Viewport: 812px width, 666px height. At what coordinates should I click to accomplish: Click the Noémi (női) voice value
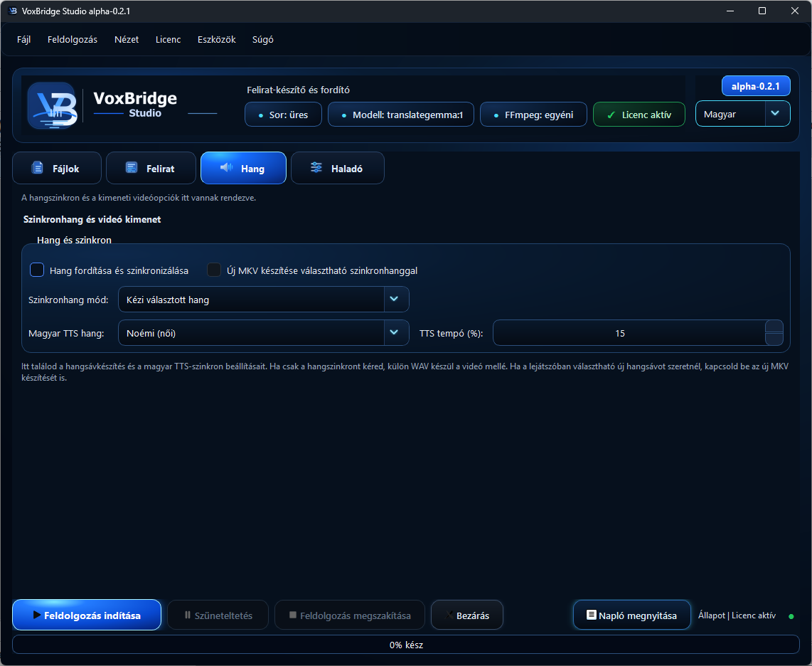(x=151, y=333)
